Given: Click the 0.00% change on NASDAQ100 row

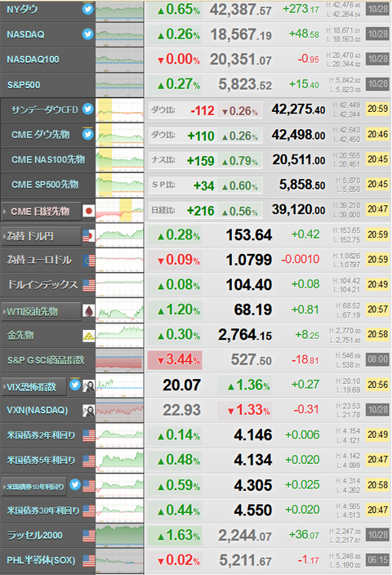Looking at the screenshot, I should [x=179, y=60].
